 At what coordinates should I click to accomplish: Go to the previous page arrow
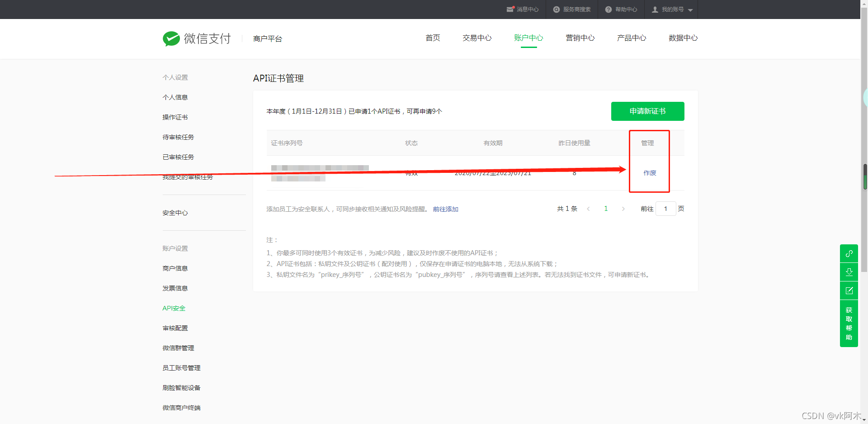point(588,209)
